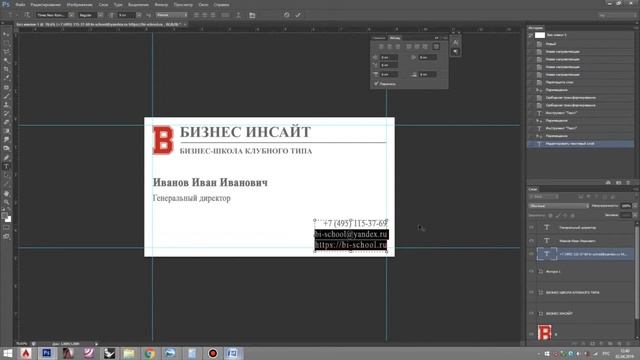Viewport: 640px width, 360px height.
Task: Select 'Перетащить слой' history state
Action: coord(581,82)
